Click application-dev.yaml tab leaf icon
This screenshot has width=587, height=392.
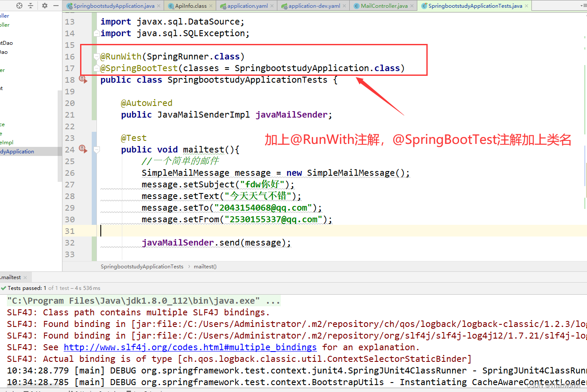click(284, 6)
